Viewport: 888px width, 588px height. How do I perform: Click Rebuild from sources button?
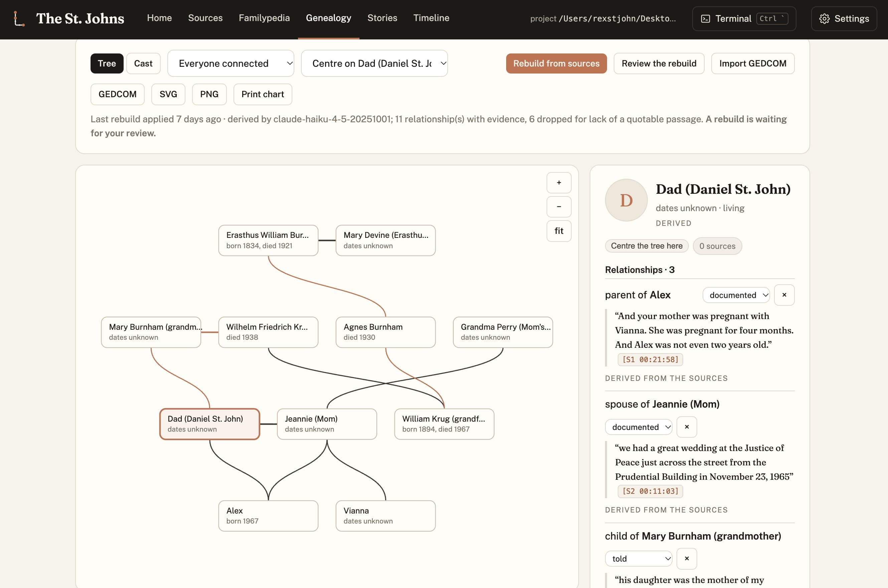pyautogui.click(x=556, y=63)
